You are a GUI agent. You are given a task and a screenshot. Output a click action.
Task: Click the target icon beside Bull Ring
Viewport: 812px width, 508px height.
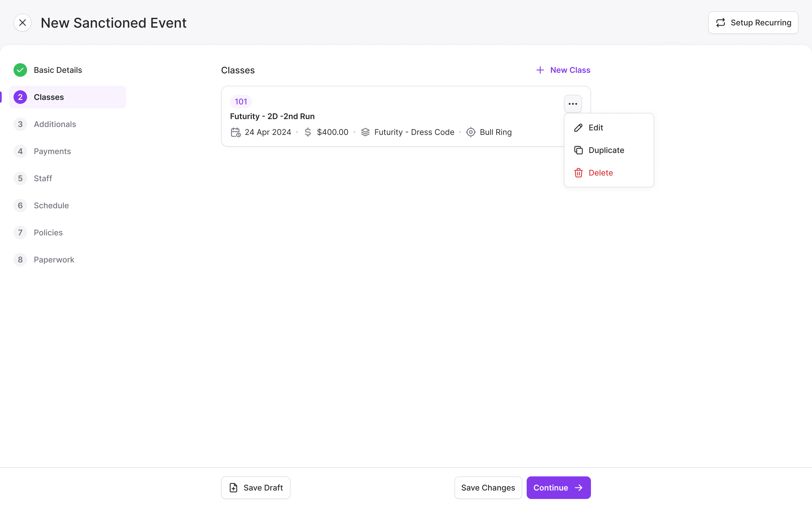[x=471, y=132]
